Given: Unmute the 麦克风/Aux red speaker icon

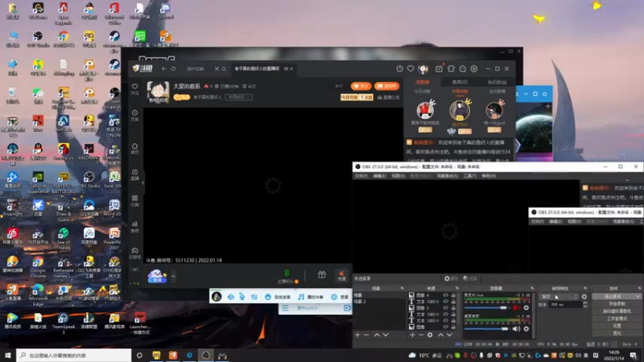Looking at the screenshot, I should [516, 308].
